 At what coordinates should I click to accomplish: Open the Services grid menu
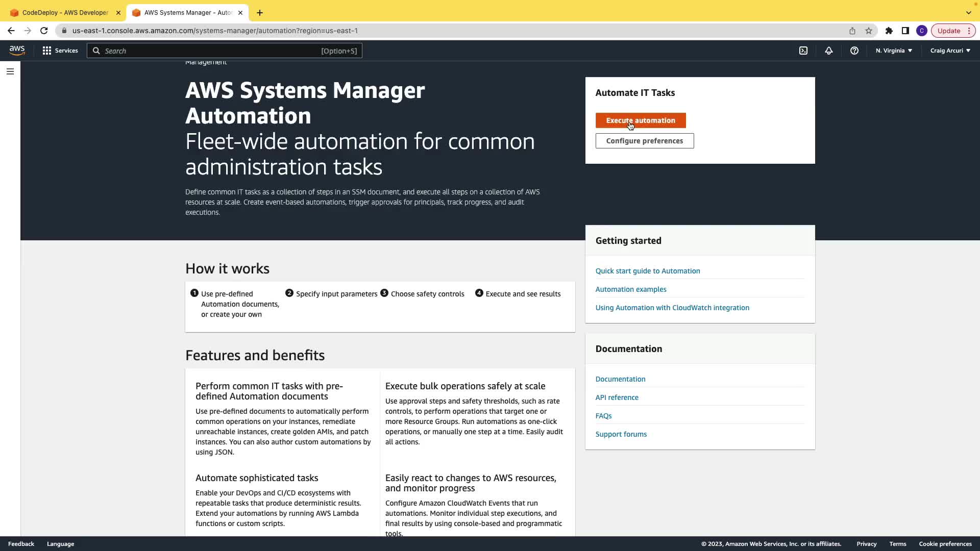(x=60, y=51)
